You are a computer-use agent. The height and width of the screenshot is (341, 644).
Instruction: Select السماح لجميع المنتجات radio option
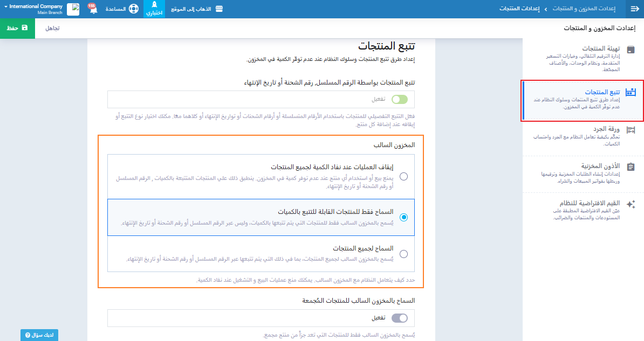click(403, 254)
